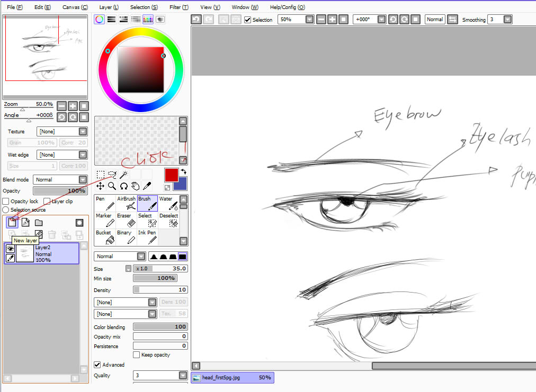Activate the Eyedropper color picker tool
The width and height of the screenshot is (536, 392).
147,186
